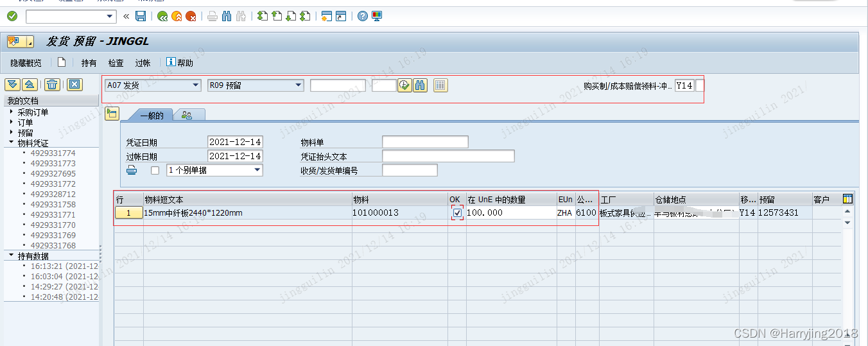This screenshot has height=346, width=868.
Task: Toggle the OK checkbox in row 1
Action: (457, 212)
